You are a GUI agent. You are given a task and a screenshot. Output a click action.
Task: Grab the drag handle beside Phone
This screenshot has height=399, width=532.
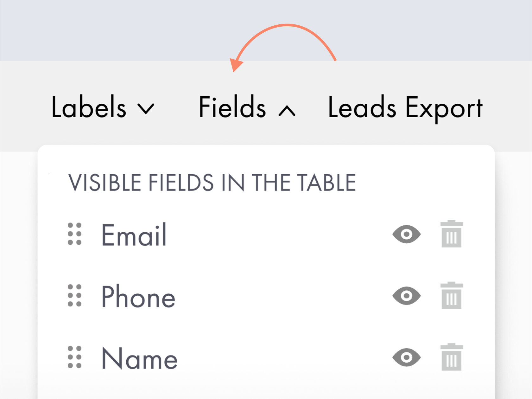tap(75, 296)
